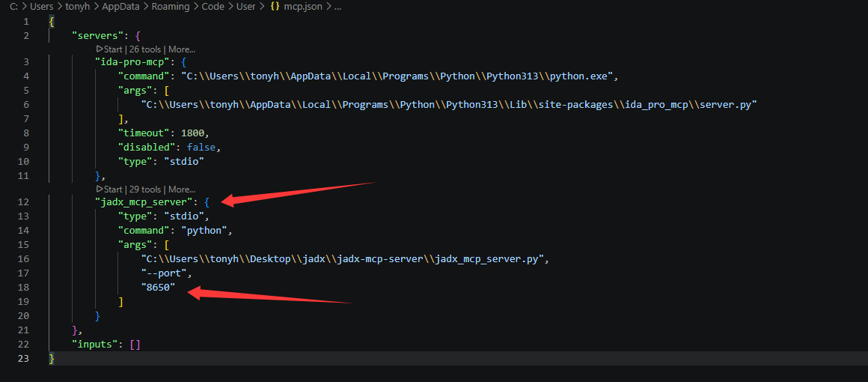Click the closing bracket on line 19

pos(120,302)
